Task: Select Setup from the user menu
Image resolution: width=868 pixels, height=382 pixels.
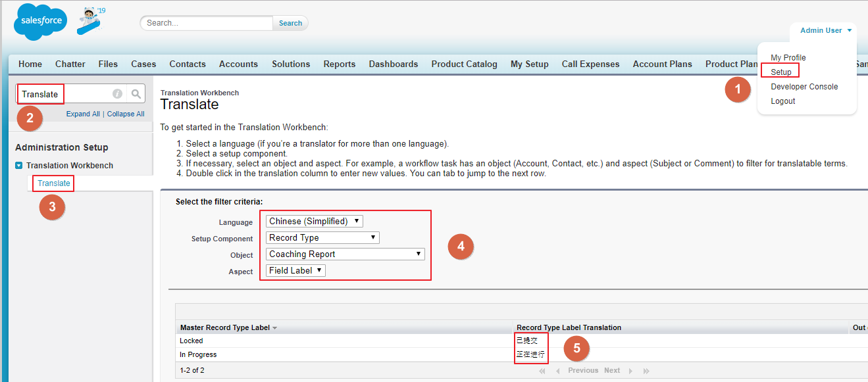Action: [x=781, y=72]
